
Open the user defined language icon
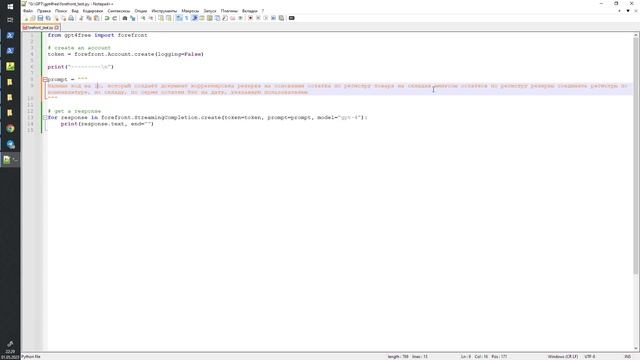pyautogui.click(x=202, y=18)
